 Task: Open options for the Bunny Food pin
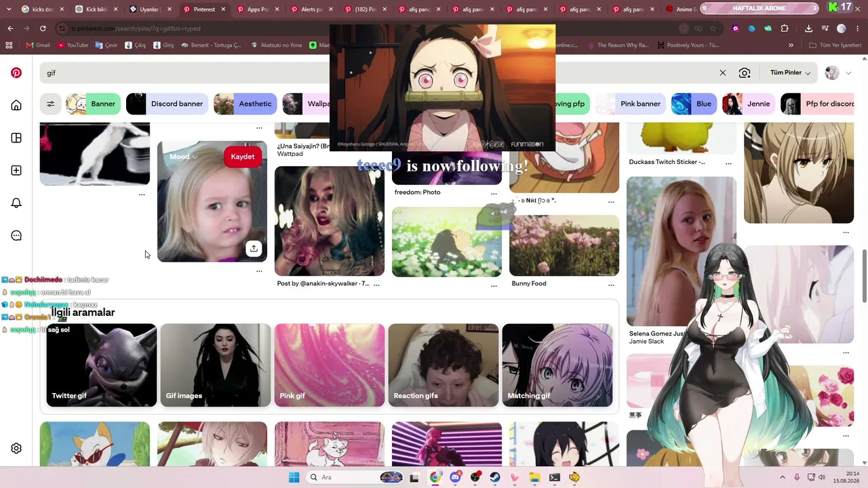(x=611, y=285)
